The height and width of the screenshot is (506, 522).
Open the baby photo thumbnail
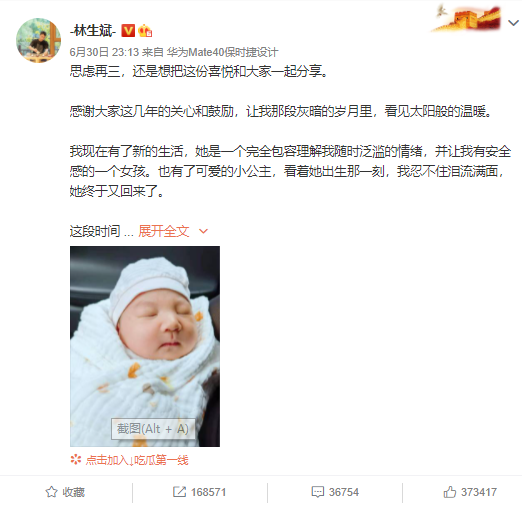(x=145, y=346)
